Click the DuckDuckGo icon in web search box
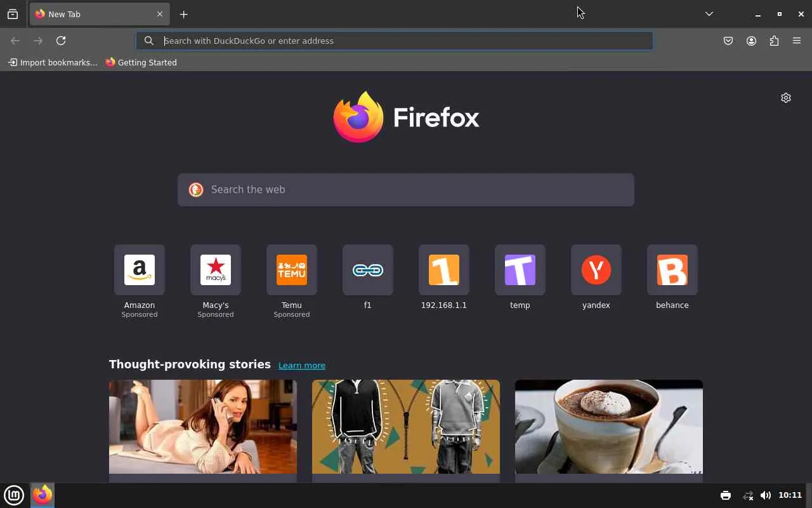The image size is (812, 508). coord(196,190)
